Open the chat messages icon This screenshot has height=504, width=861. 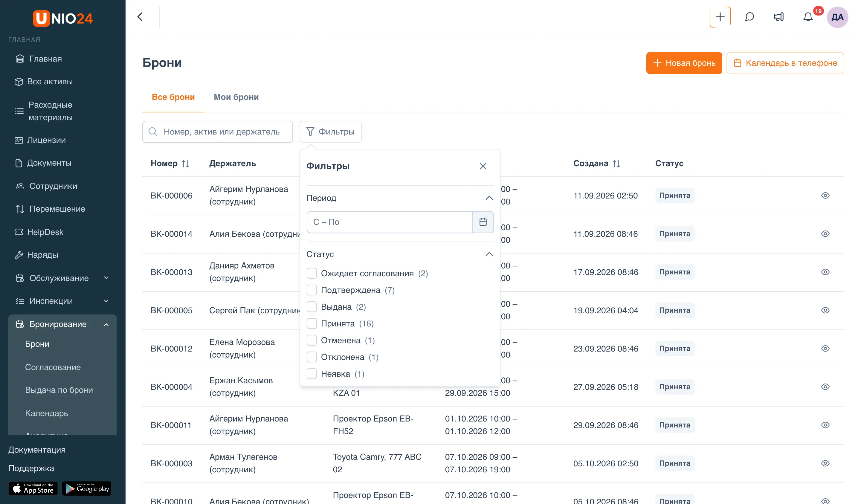[749, 17]
